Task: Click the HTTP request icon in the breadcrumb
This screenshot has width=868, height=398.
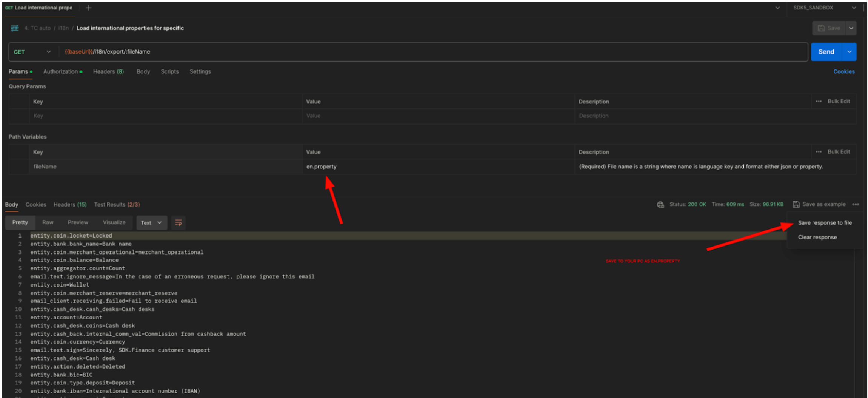Action: 14,28
